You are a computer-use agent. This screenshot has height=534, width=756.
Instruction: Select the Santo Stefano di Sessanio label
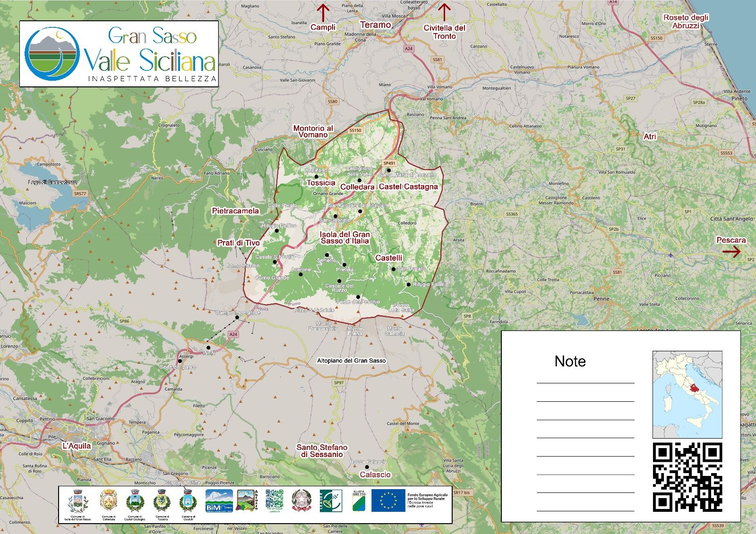click(x=322, y=451)
